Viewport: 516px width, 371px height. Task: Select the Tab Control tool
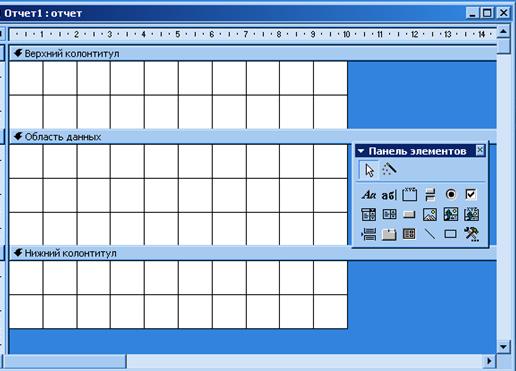point(389,234)
